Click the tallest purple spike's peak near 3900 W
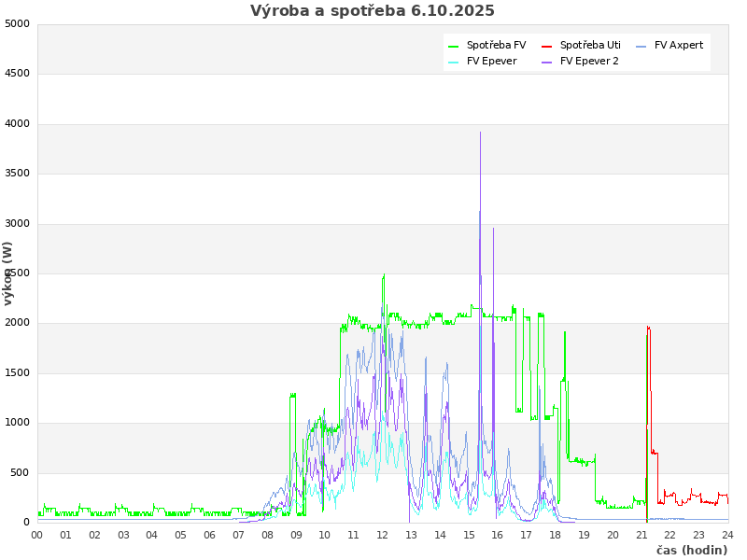The width and height of the screenshot is (747, 560). (x=481, y=133)
